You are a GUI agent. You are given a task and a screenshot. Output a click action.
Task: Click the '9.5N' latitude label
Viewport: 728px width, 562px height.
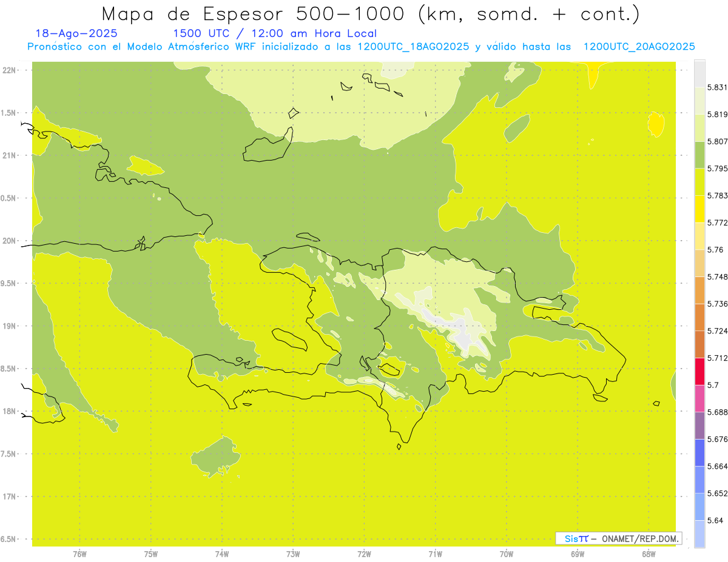(8, 284)
